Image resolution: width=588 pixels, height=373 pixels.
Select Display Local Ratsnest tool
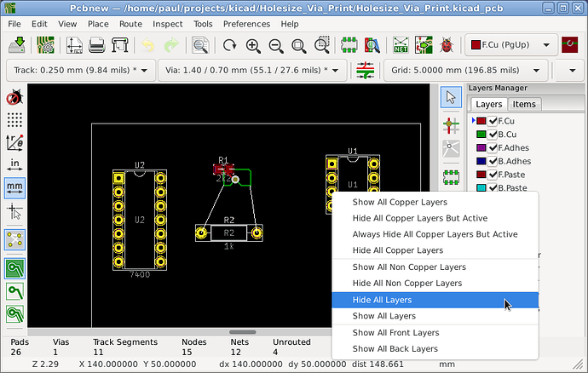tap(451, 149)
